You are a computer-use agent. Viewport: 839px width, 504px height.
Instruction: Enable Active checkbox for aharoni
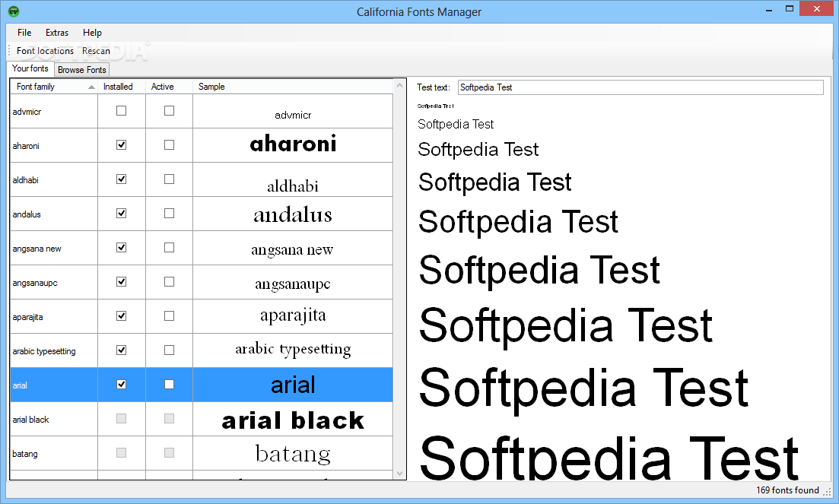[169, 145]
